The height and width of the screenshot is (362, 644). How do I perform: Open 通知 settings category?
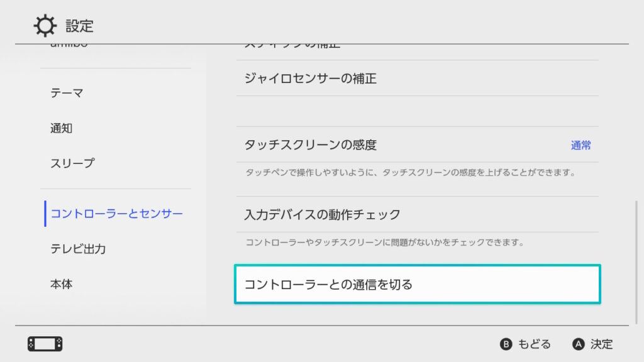62,128
